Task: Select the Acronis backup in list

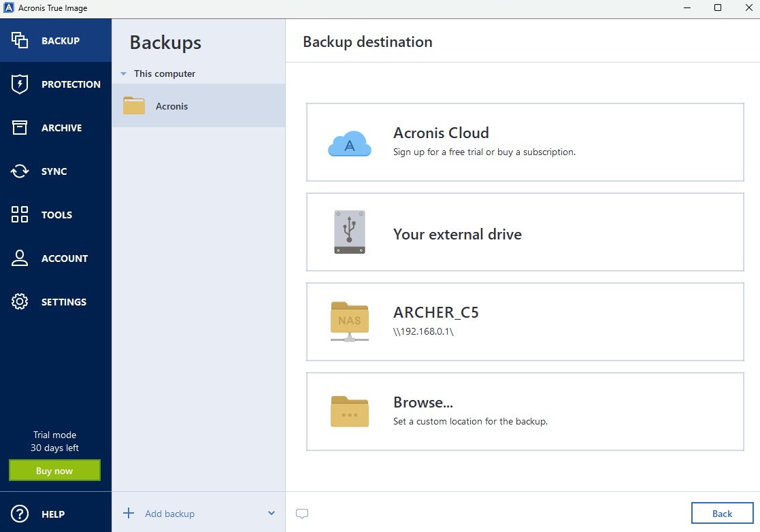Action: tap(198, 105)
